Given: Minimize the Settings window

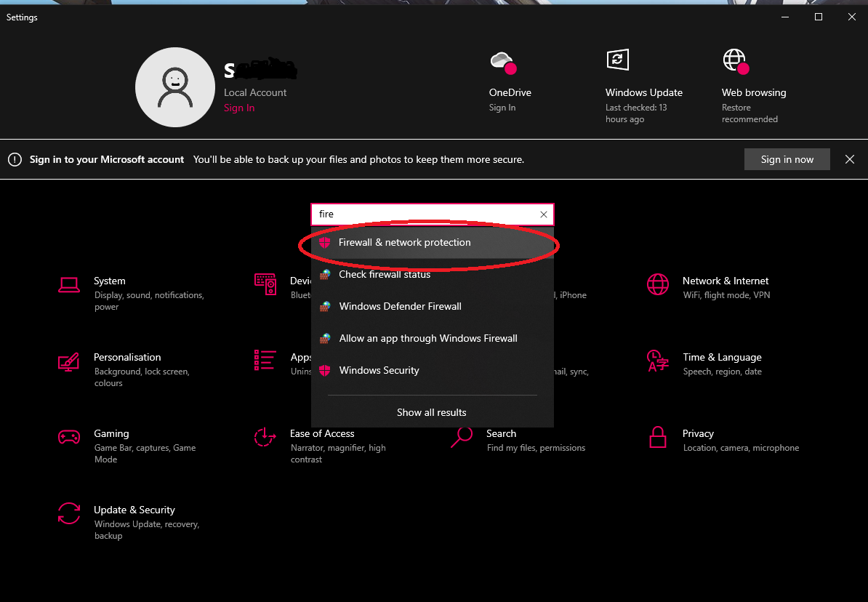Looking at the screenshot, I should [785, 17].
